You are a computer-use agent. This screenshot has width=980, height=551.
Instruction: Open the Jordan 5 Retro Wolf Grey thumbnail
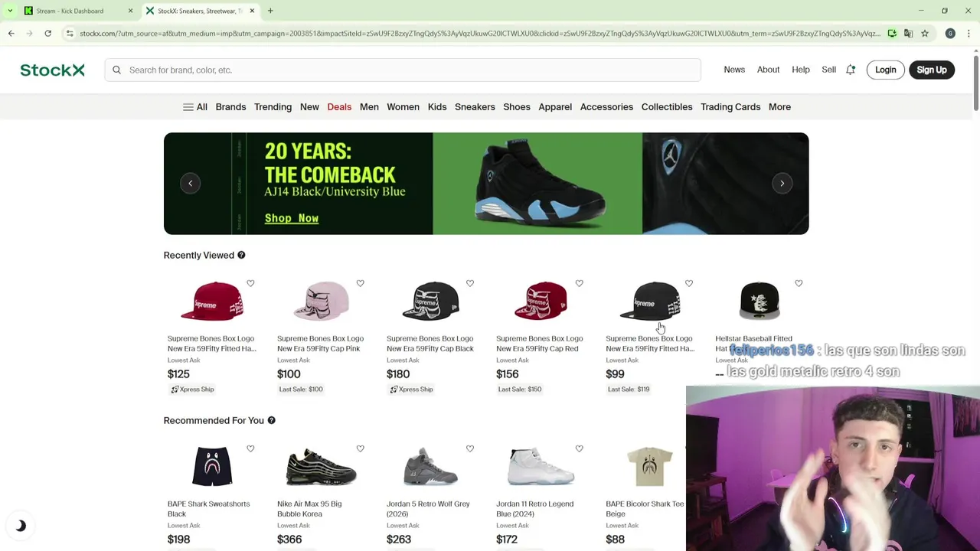pos(430,466)
